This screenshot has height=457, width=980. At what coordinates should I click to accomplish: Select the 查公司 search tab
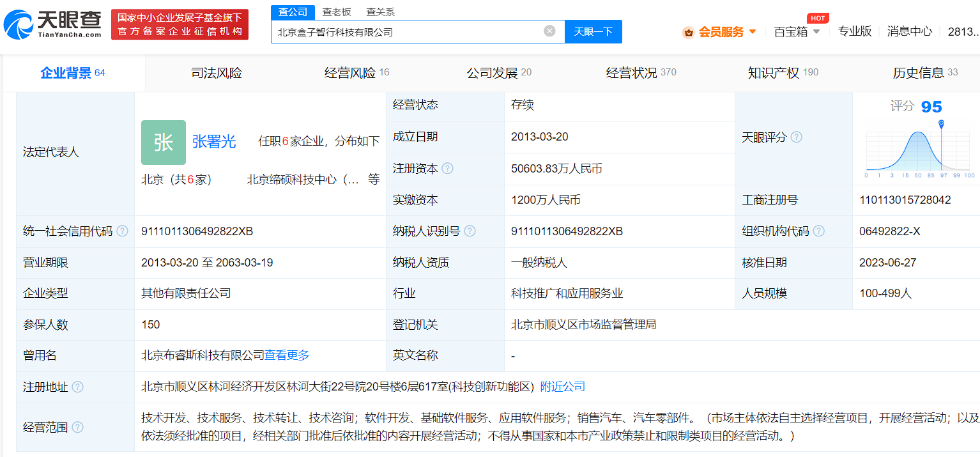point(293,12)
